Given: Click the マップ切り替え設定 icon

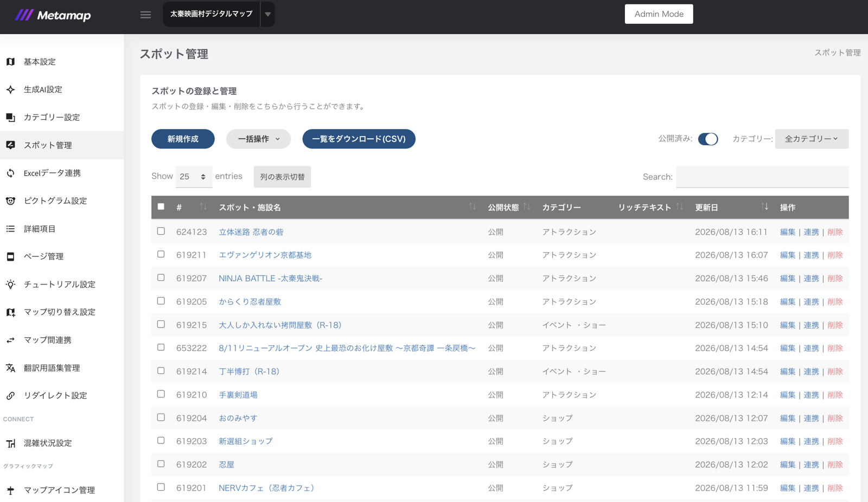Looking at the screenshot, I should click(x=10, y=312).
